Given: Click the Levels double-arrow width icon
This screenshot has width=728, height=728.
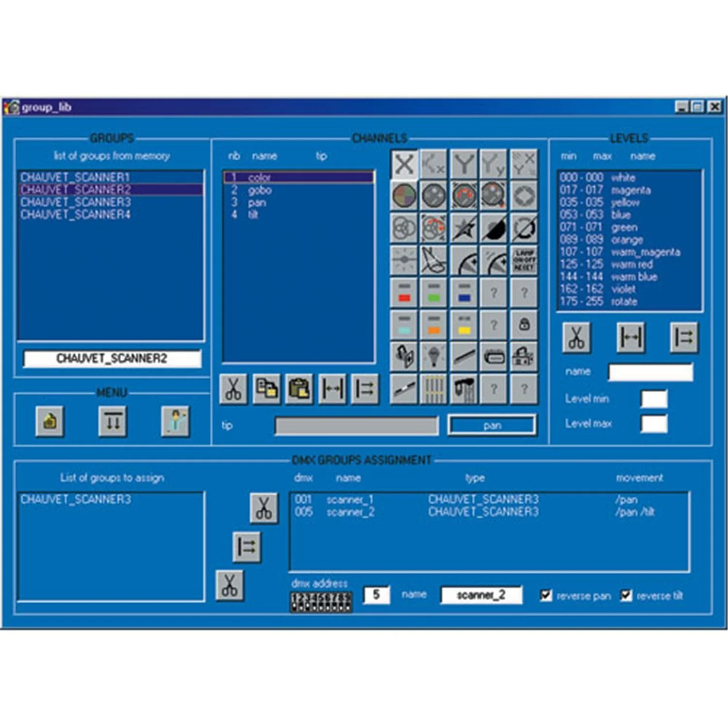Looking at the screenshot, I should (630, 337).
